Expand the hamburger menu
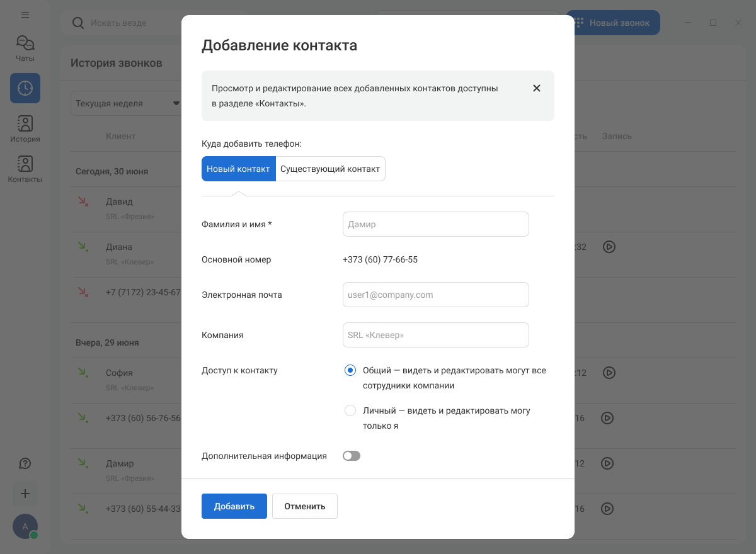 (25, 14)
